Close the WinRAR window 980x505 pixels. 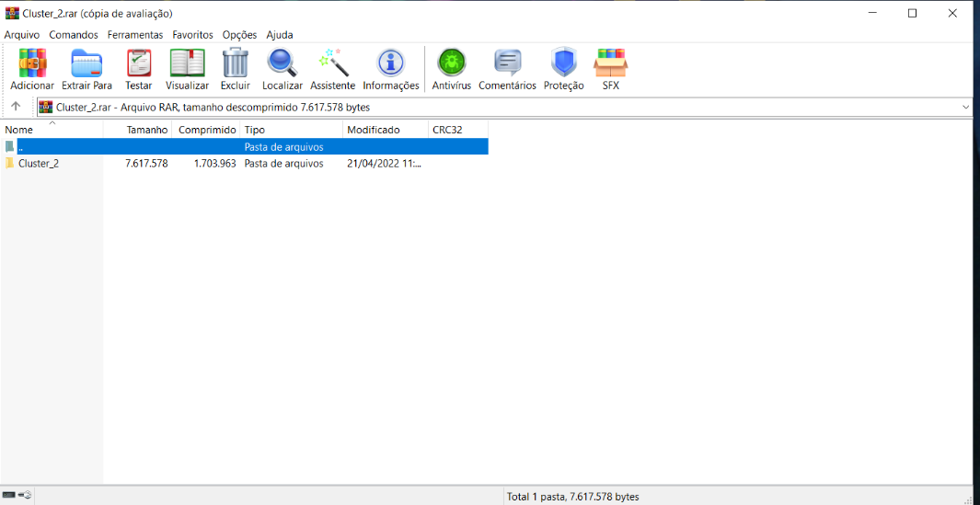tap(952, 13)
